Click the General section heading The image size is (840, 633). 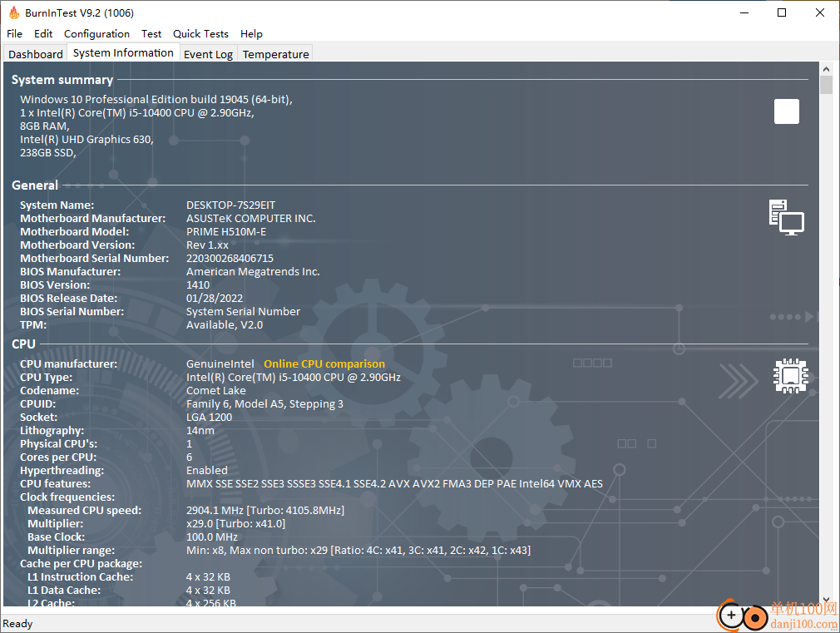(x=35, y=185)
